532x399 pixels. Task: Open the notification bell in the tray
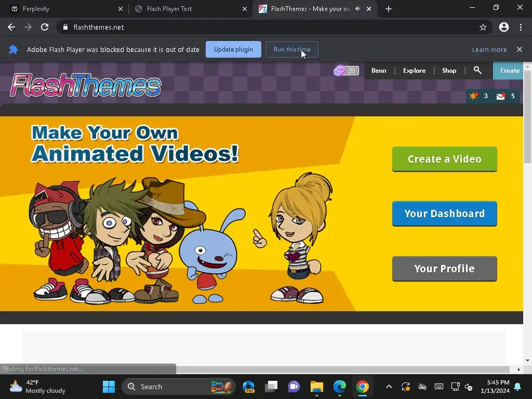[518, 387]
